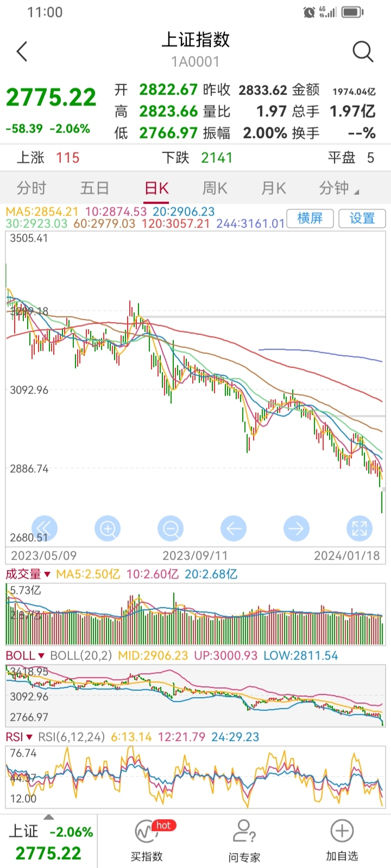Expand chart to fullscreen icon
This screenshot has width=391, height=868.
(x=360, y=528)
